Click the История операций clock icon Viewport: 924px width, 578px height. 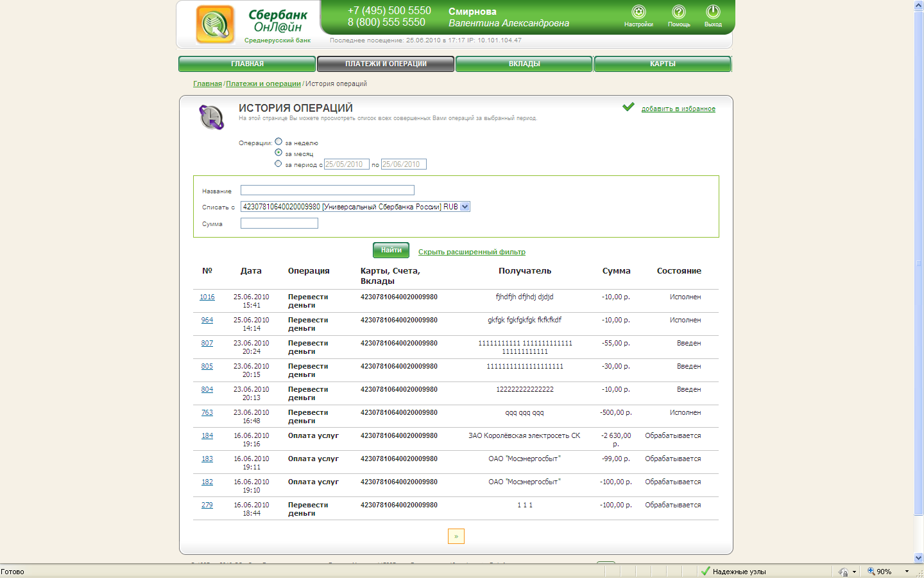click(x=211, y=117)
